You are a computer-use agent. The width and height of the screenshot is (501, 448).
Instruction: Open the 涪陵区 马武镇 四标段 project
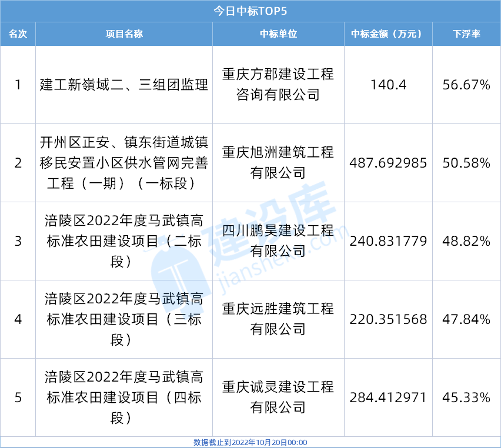pyautogui.click(x=124, y=397)
